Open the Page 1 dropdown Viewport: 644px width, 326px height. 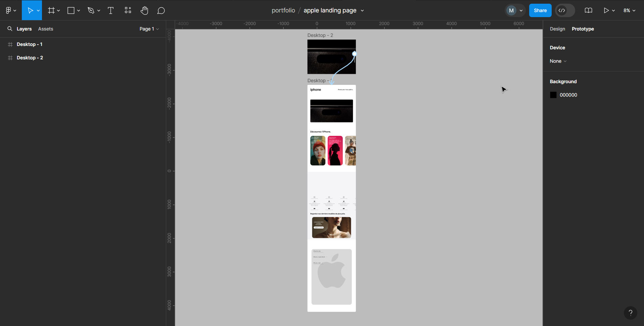[149, 29]
